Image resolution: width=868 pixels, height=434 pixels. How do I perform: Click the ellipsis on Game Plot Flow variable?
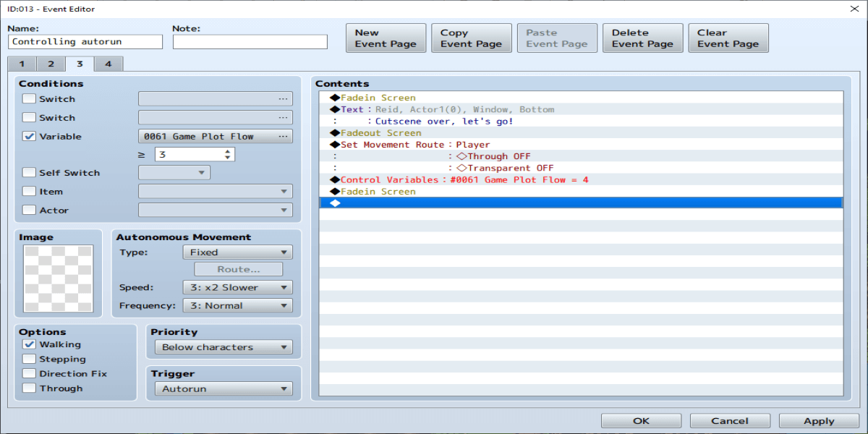tap(283, 137)
